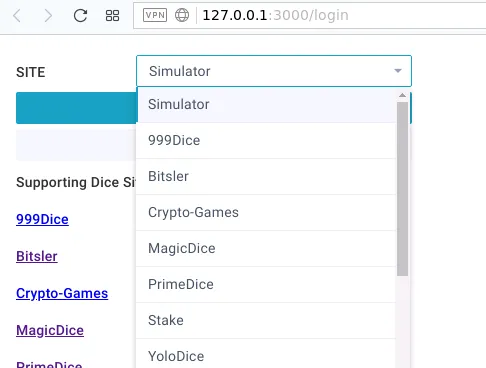Click the SITE field label

pyautogui.click(x=31, y=72)
